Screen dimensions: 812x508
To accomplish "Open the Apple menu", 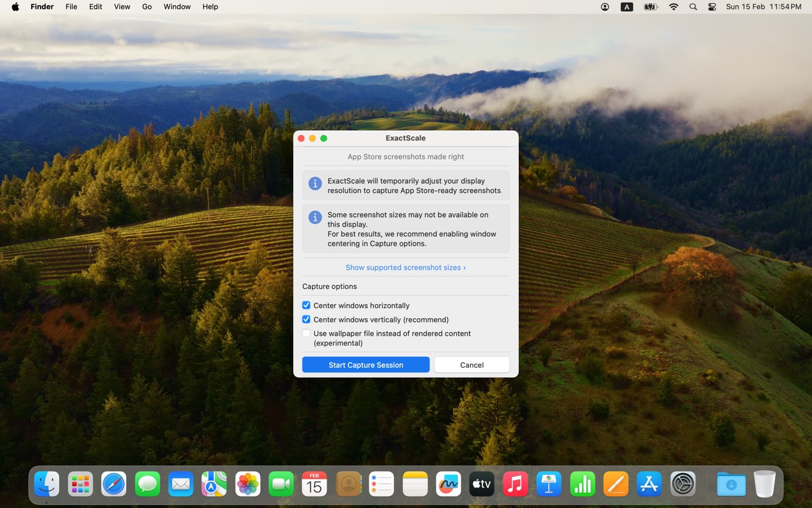I will [x=15, y=7].
